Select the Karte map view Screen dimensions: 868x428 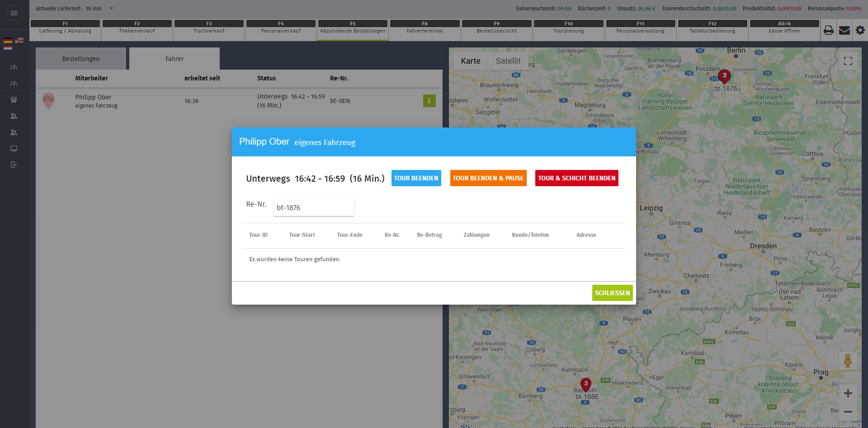click(471, 61)
